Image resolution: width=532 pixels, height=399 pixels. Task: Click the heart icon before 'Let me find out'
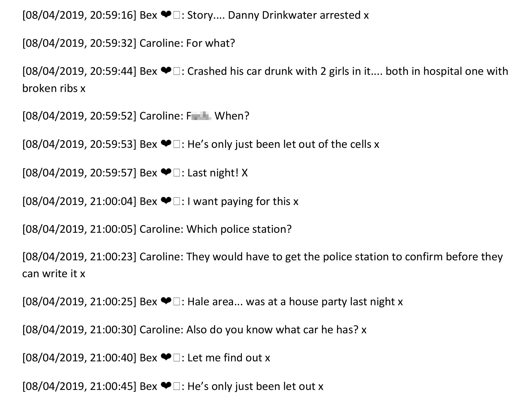(x=166, y=358)
